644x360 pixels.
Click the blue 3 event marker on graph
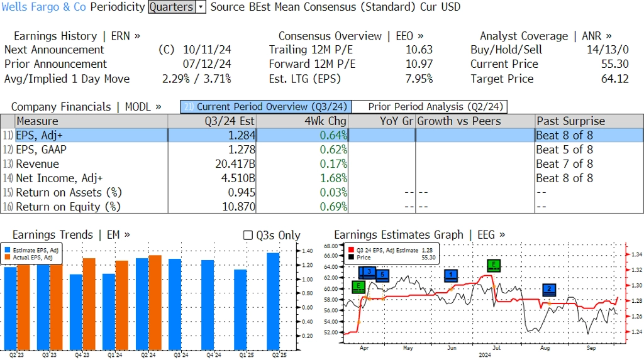[x=369, y=273]
